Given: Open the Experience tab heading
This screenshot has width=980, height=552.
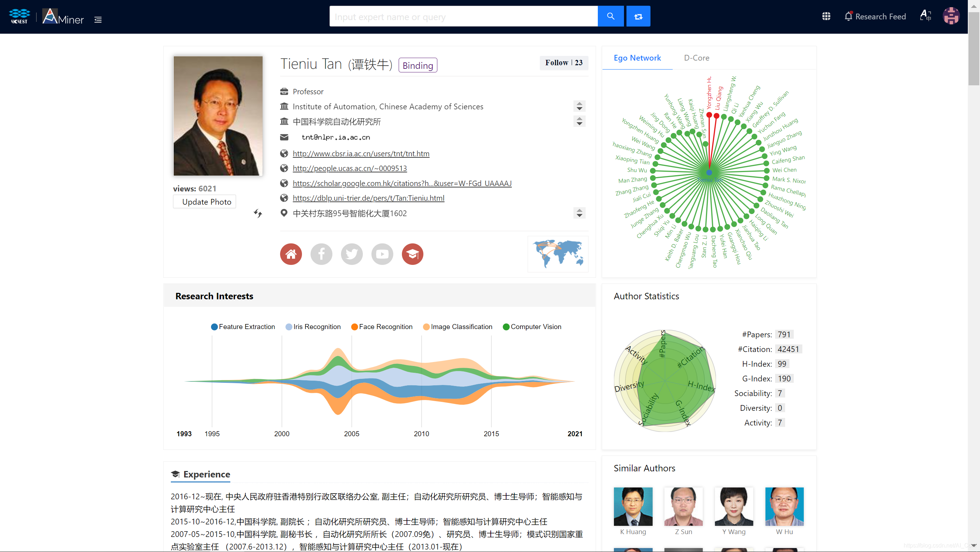Looking at the screenshot, I should pos(201,474).
